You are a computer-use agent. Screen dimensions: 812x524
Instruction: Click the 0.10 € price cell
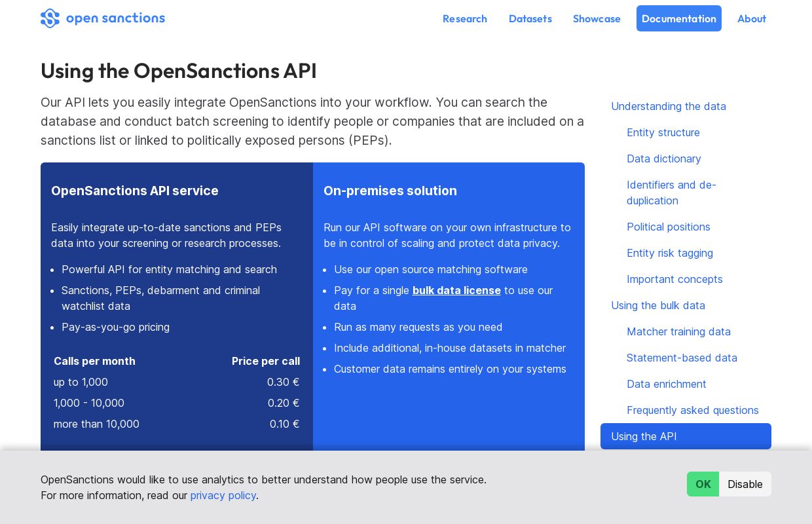point(284,424)
